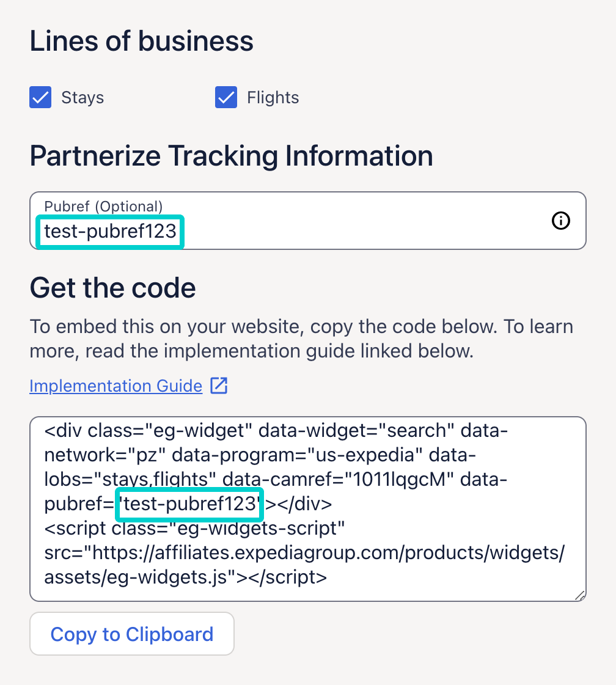Click the Flights checkbox label text
Viewport: 616px width, 685px height.
[x=272, y=97]
